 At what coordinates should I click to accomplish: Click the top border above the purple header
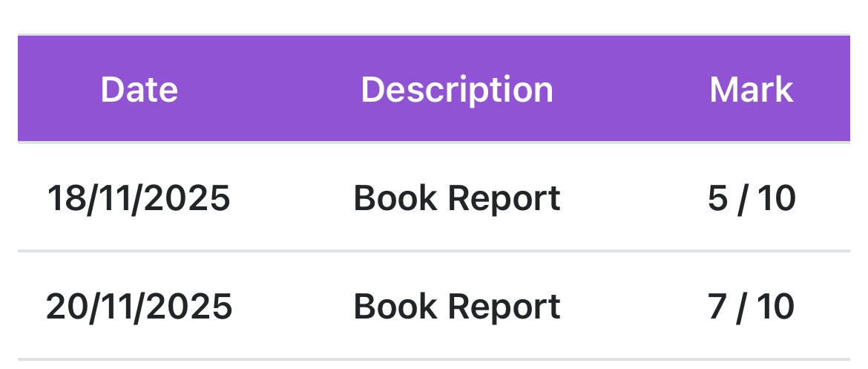point(434,35)
